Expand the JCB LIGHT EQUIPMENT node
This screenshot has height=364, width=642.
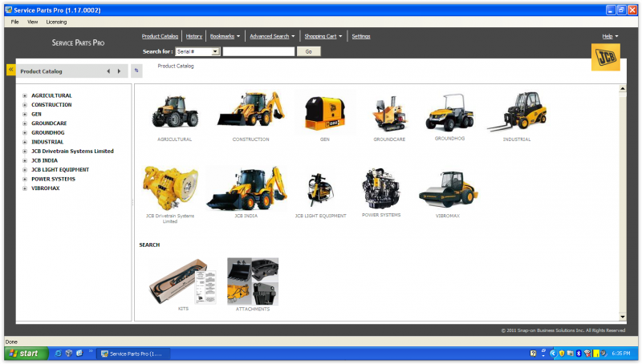(25, 170)
